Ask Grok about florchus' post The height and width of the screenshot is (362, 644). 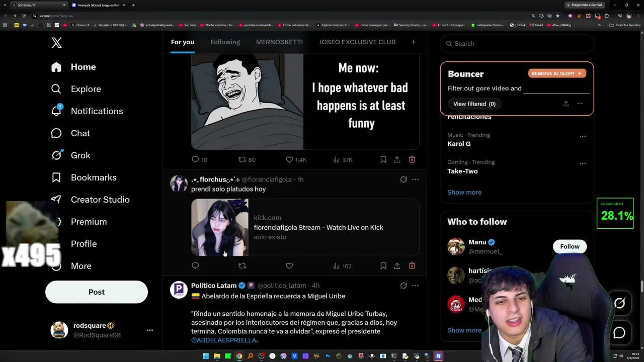(x=404, y=179)
